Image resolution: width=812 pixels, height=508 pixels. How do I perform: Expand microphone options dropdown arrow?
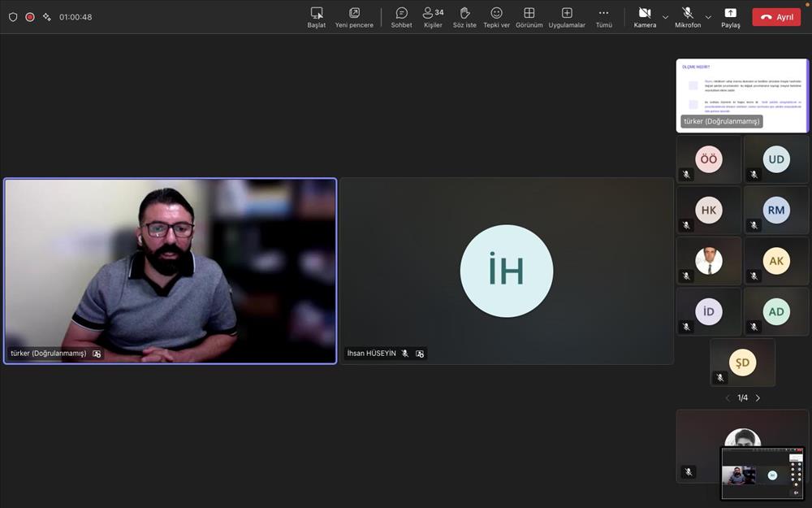click(x=708, y=17)
